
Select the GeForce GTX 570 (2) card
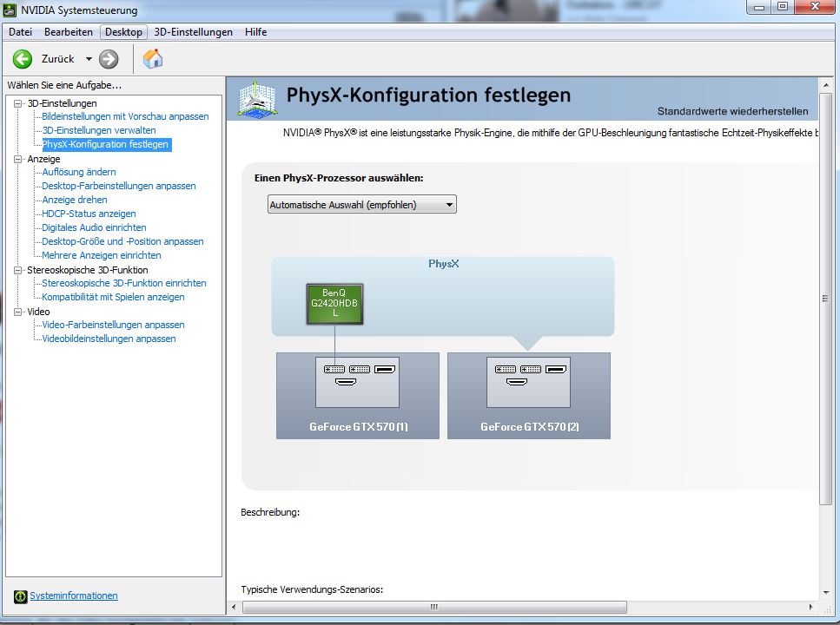point(529,396)
